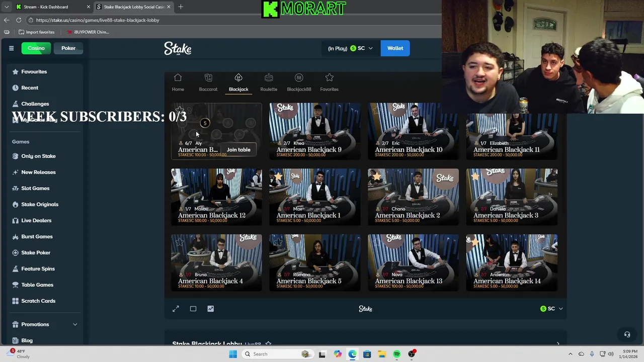Expand the Promotions sidebar section

pyautogui.click(x=75, y=324)
